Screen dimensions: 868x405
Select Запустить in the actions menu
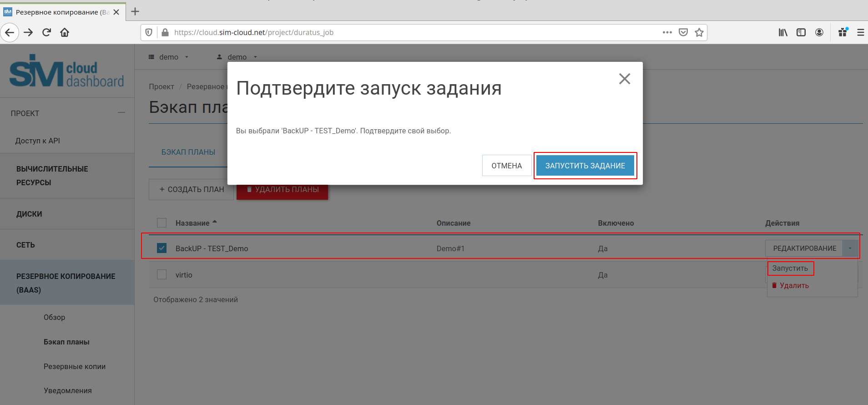(x=790, y=268)
